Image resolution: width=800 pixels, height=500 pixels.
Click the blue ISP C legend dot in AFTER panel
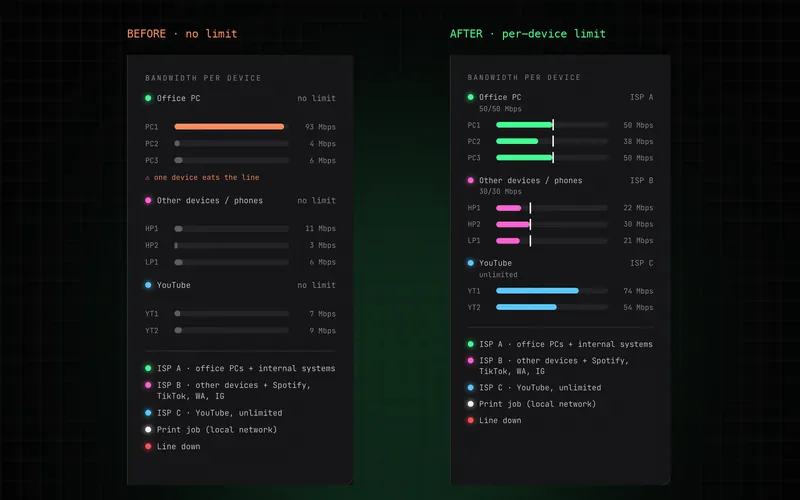(x=470, y=387)
